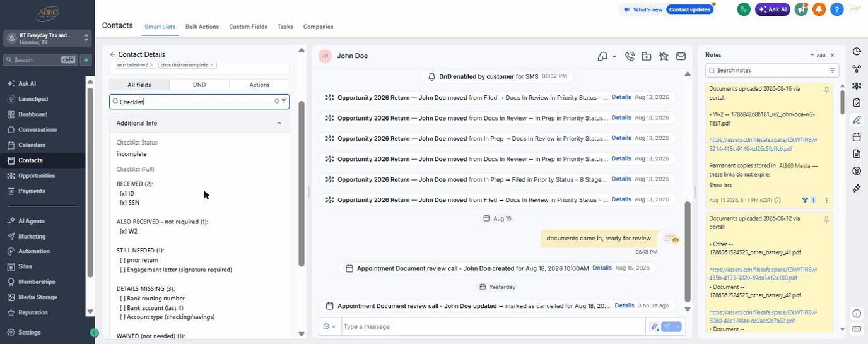Remove the checklist-incomplete tag
Screen dimensions: 868x344
[212, 65]
